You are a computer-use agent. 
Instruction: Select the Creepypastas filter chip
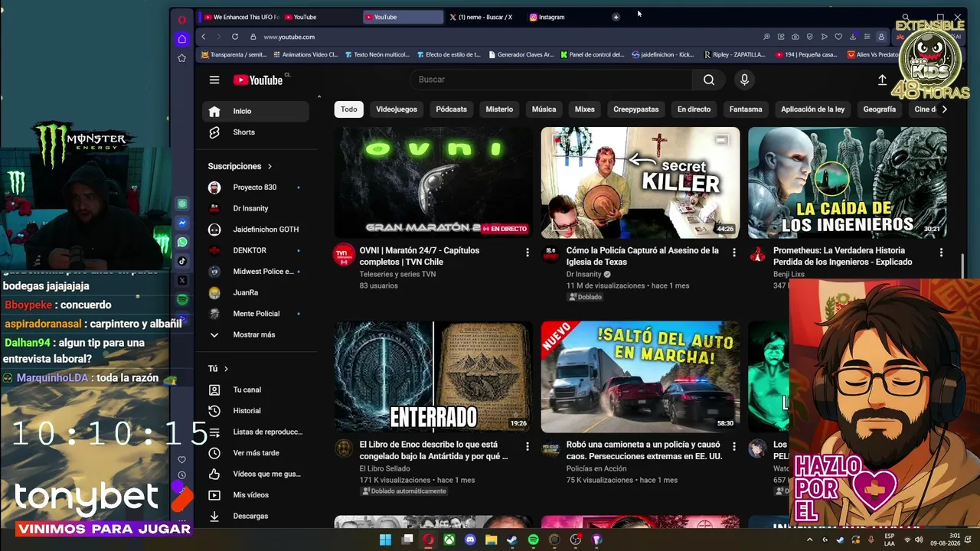coord(636,109)
